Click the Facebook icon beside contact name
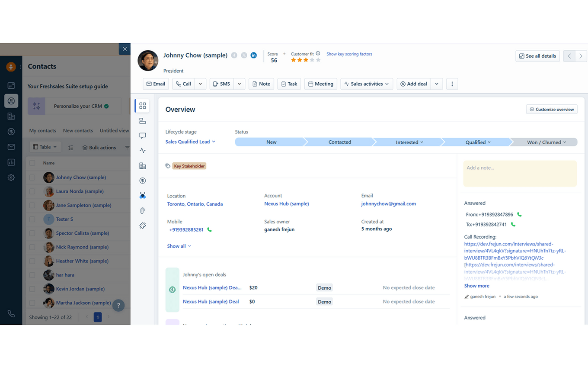Image resolution: width=588 pixels, height=368 pixels. click(x=234, y=55)
